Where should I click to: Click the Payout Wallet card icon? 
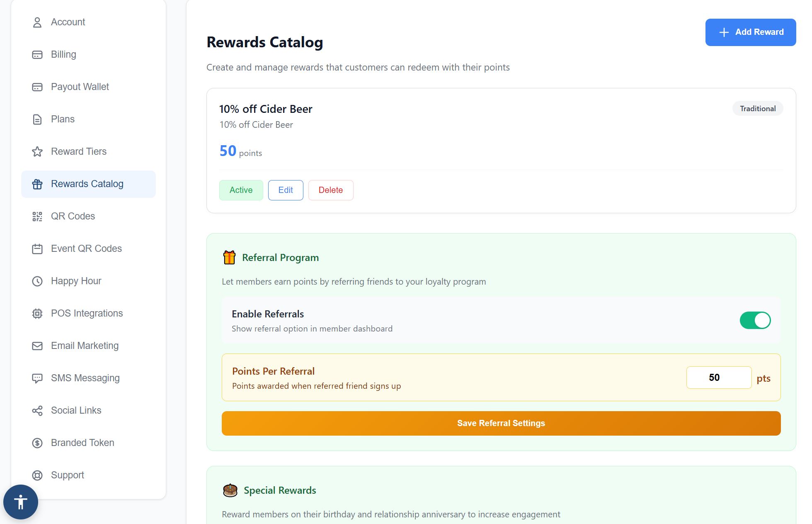[37, 87]
